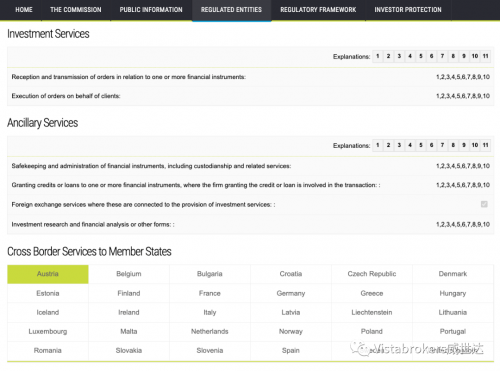Show explanation 6 under Ancillary Services
The image size is (500, 371).
pyautogui.click(x=431, y=145)
